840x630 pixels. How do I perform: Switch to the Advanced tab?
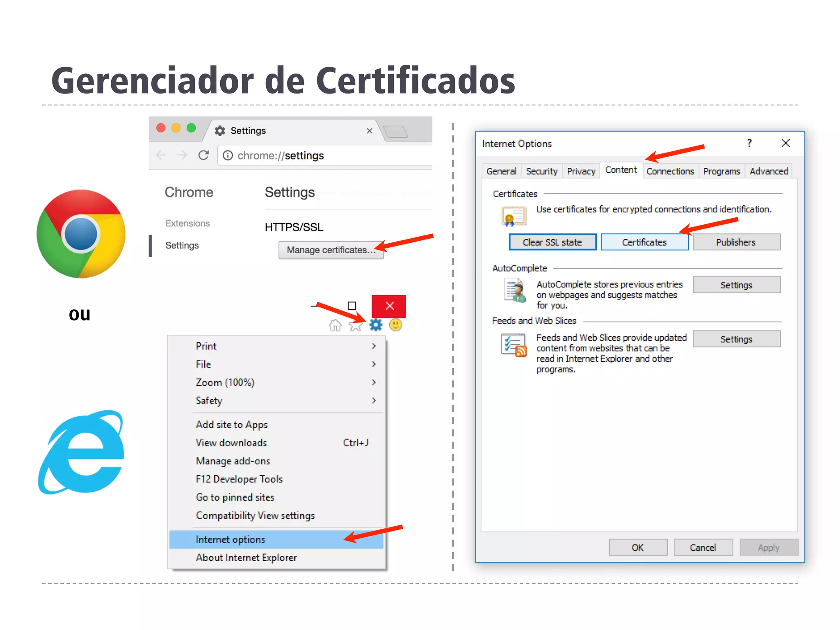(769, 171)
